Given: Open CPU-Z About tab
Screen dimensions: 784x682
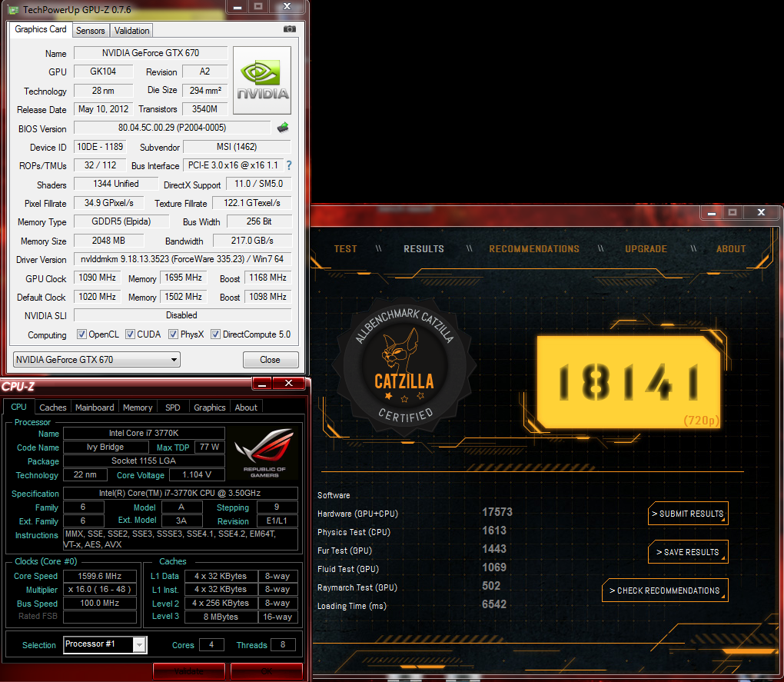Looking at the screenshot, I should (246, 408).
